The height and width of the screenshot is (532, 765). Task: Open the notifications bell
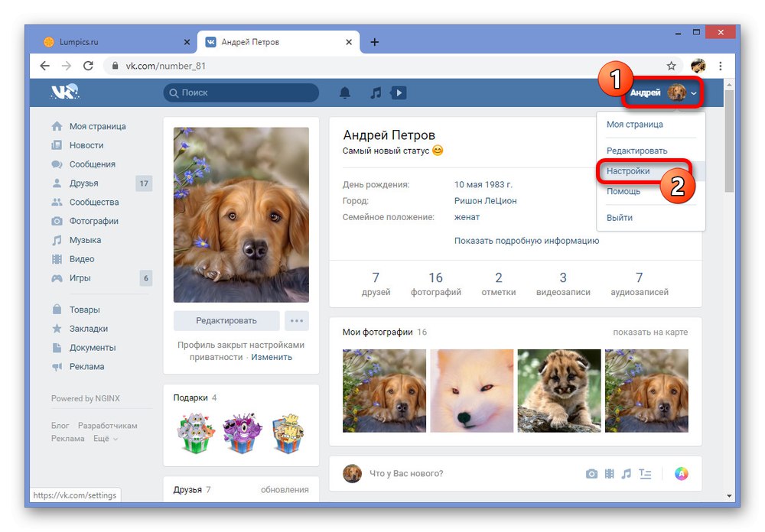click(x=345, y=92)
